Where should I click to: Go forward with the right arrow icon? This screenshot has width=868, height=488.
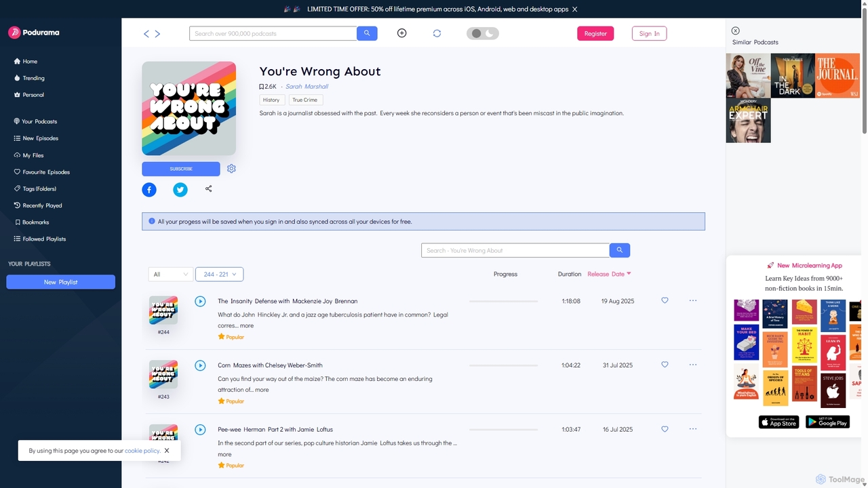157,34
